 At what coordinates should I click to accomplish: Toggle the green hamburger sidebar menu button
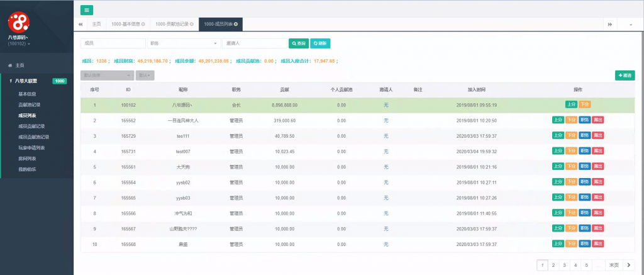pos(87,9)
